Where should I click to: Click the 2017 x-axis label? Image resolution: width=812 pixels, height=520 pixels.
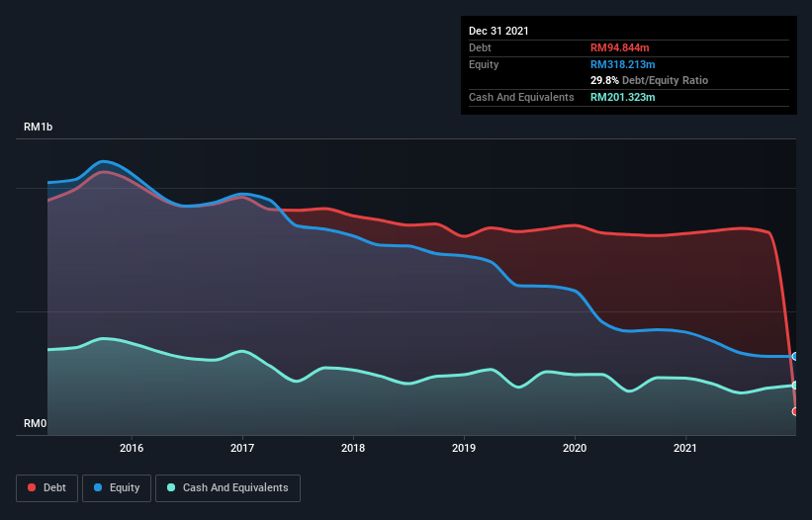pyautogui.click(x=242, y=448)
